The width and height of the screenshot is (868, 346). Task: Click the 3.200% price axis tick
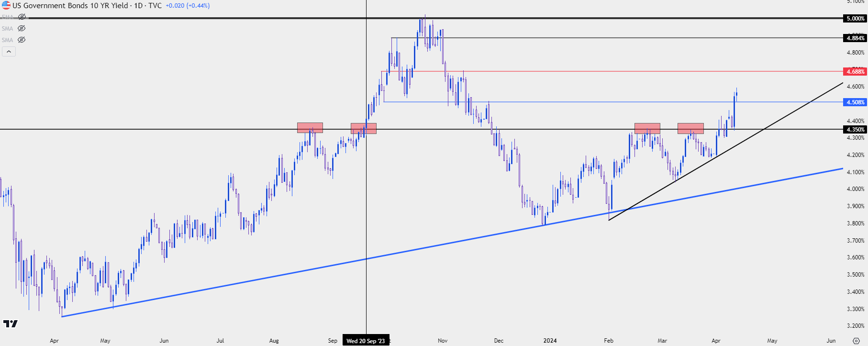(856, 326)
